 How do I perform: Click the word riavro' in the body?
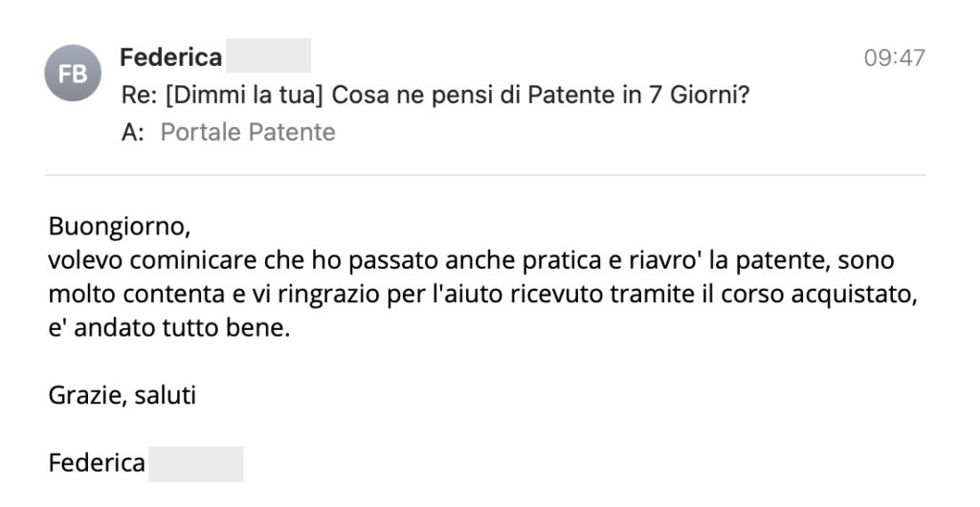[x=653, y=261]
